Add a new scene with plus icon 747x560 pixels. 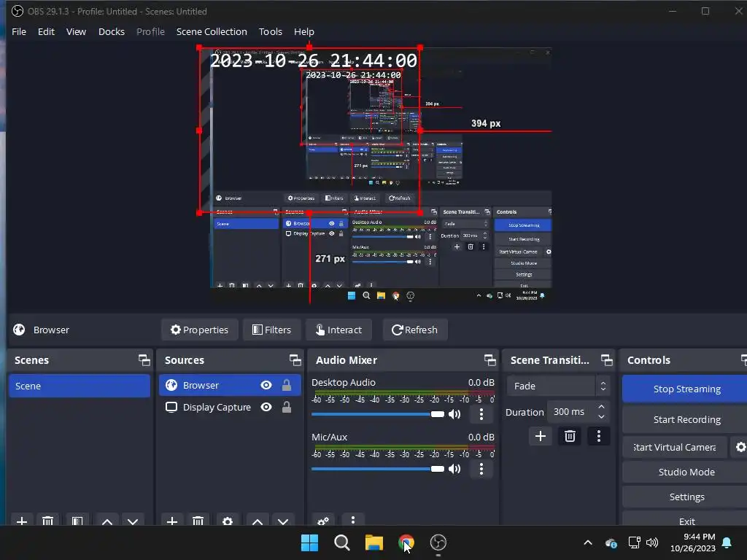(21, 521)
